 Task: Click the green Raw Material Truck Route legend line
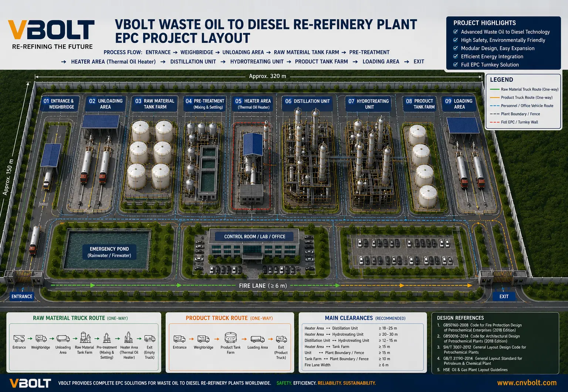point(494,89)
